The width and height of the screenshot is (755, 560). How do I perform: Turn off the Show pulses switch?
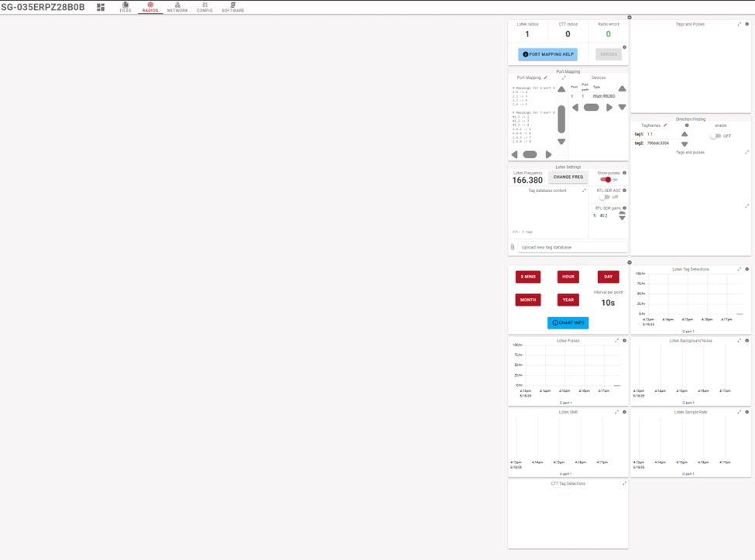[x=606, y=180]
